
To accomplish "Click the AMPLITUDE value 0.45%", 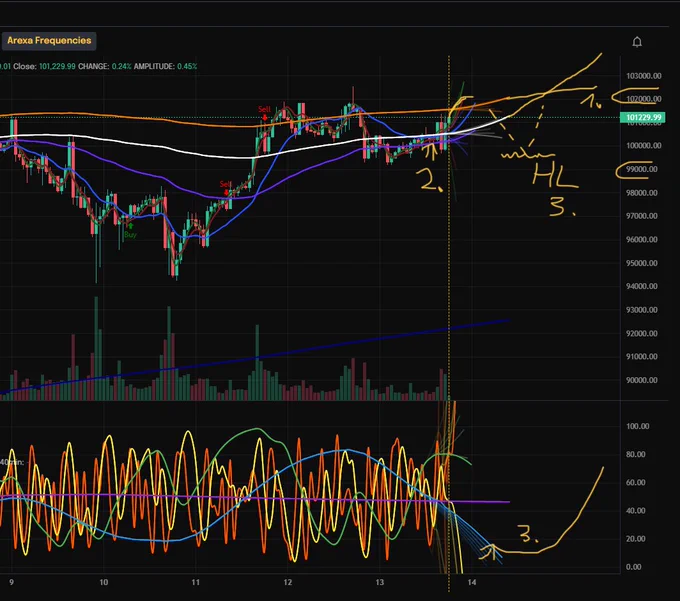I will pos(187,66).
